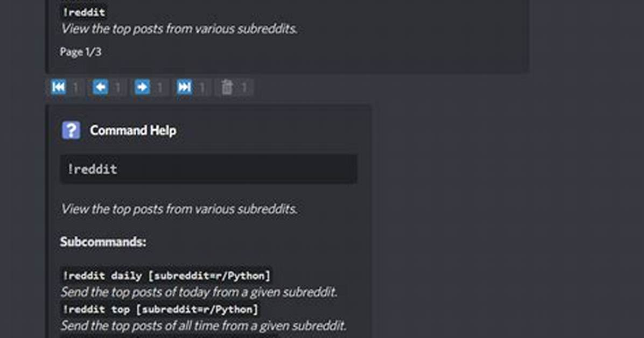Click the !reddit daily [subreddit=r/Python] command
644x338 pixels.
(166, 275)
